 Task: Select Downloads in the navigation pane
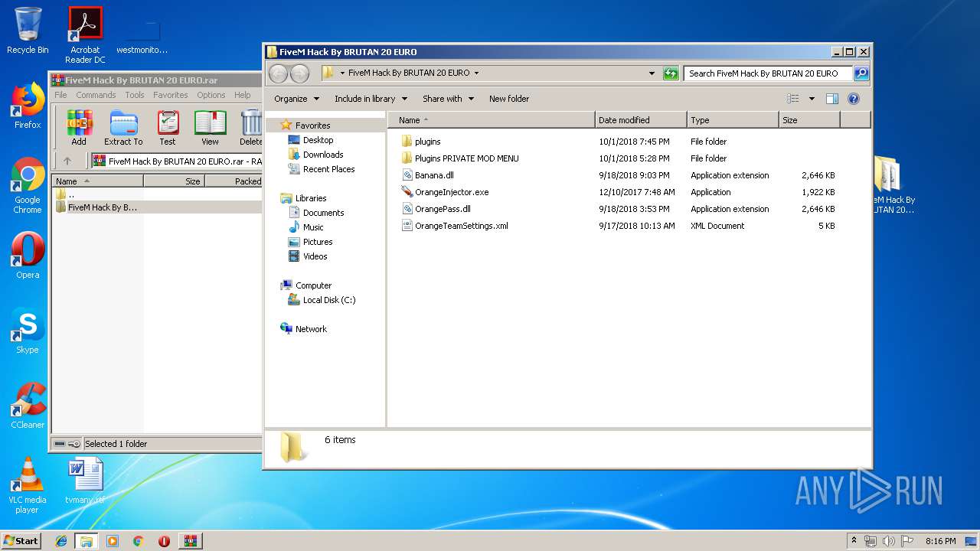pyautogui.click(x=323, y=155)
